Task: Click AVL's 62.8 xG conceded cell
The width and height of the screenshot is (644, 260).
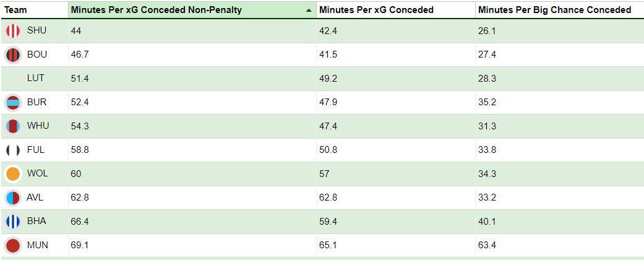Action: (x=328, y=198)
